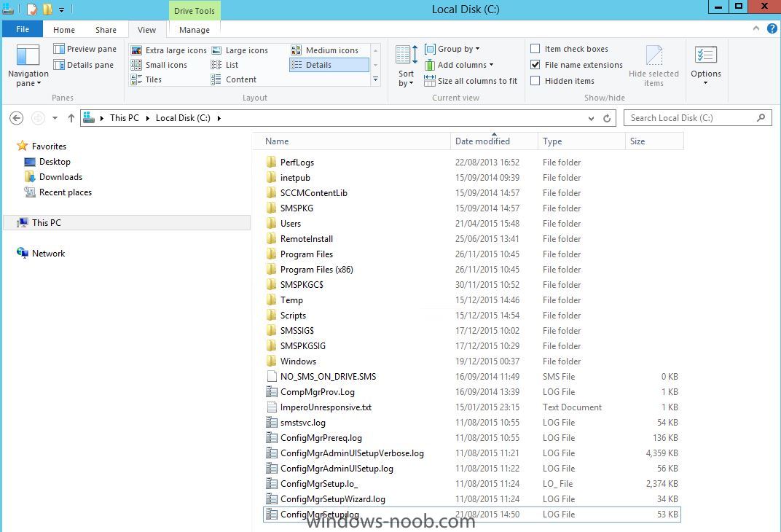Viewport: 781px width, 532px height.
Task: Select the PerfLogs folder icon
Action: click(272, 162)
